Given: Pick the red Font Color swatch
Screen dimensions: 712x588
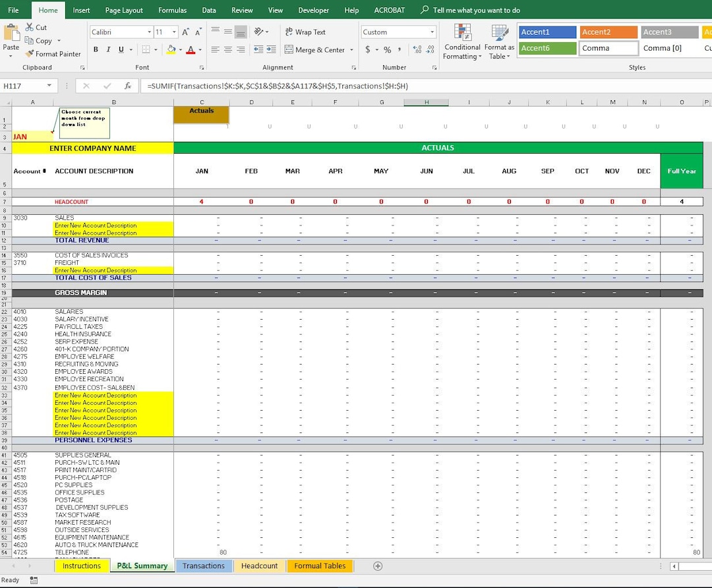Looking at the screenshot, I should pyautogui.click(x=190, y=49).
